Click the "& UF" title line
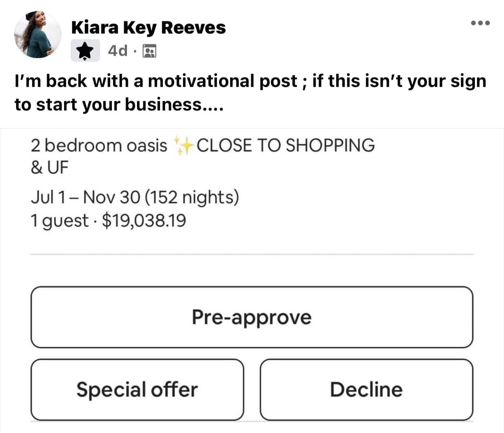504x433 pixels. pyautogui.click(x=49, y=168)
